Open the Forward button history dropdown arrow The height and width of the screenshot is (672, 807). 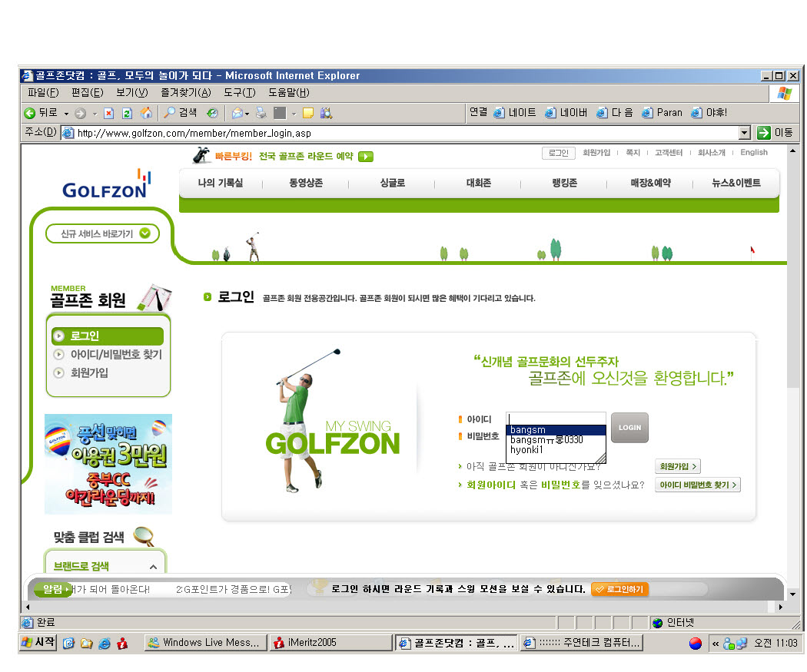tap(95, 114)
